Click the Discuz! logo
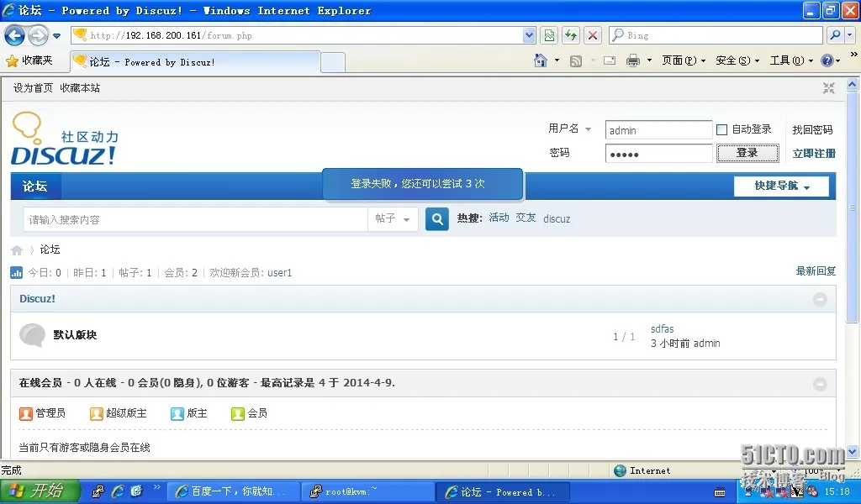The width and height of the screenshot is (861, 504). 66,139
